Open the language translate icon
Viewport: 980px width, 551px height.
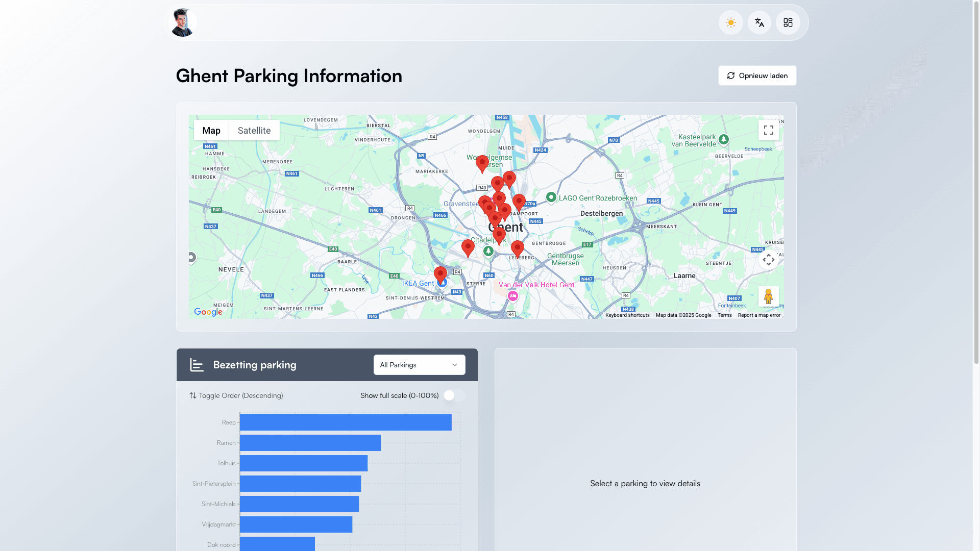[759, 22]
